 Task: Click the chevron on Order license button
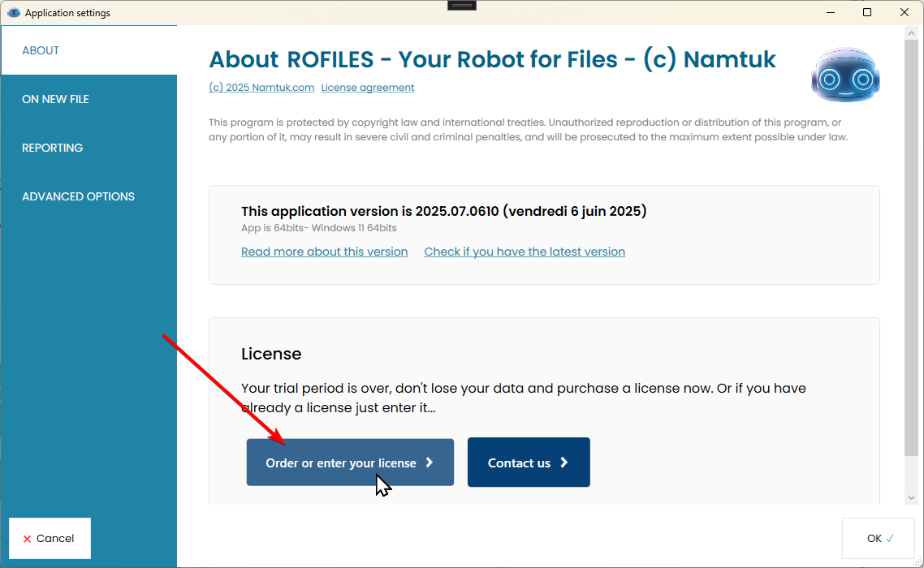429,463
